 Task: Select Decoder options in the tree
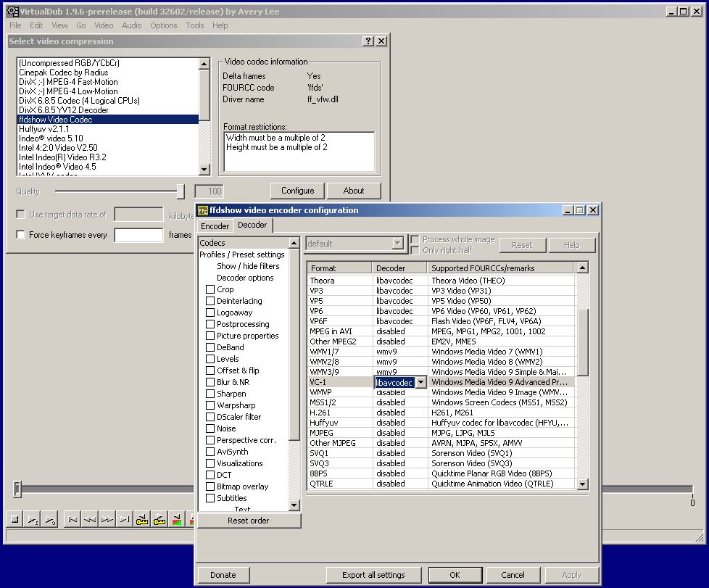point(245,278)
